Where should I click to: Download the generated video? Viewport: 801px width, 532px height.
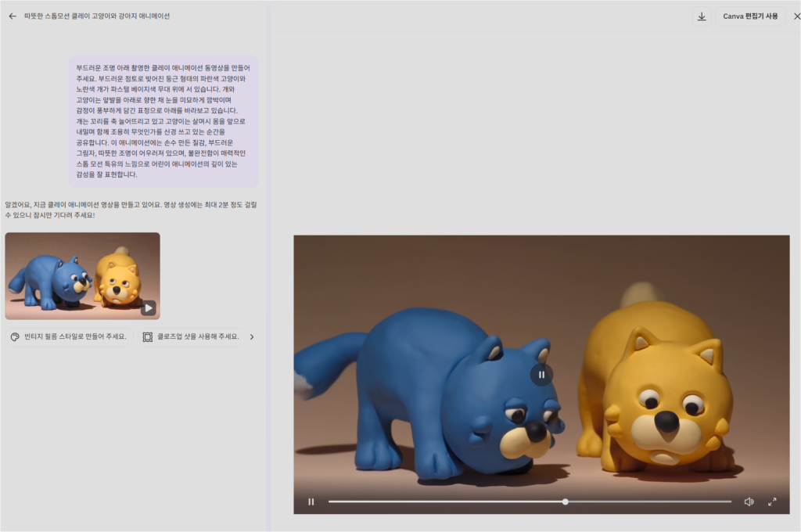coord(702,16)
